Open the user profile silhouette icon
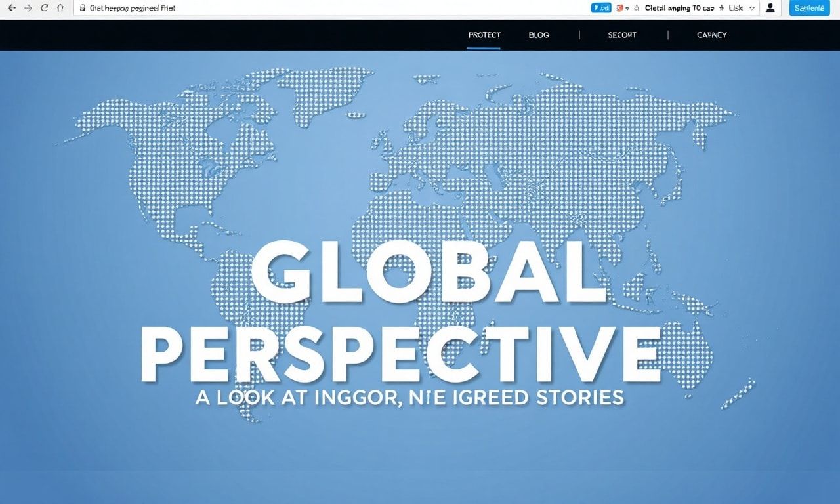 [770, 8]
